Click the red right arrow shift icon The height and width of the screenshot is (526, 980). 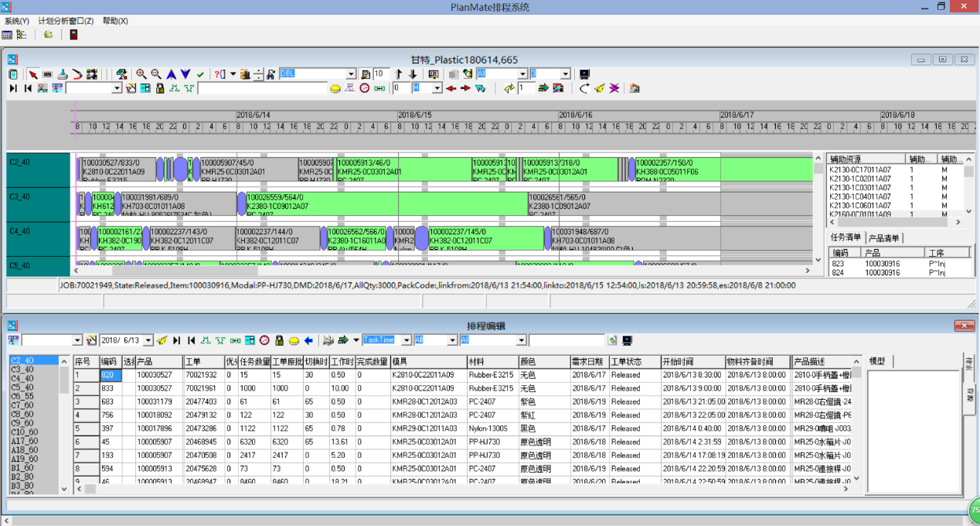coord(464,89)
